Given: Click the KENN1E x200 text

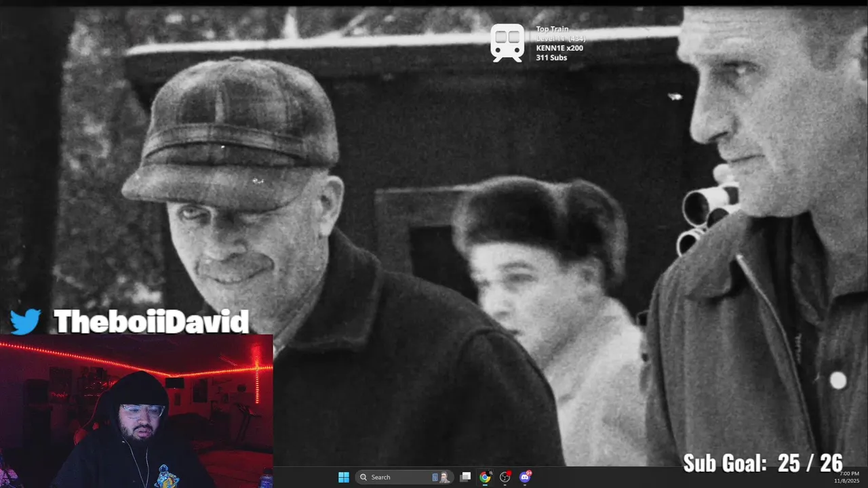Looking at the screenshot, I should coord(559,48).
